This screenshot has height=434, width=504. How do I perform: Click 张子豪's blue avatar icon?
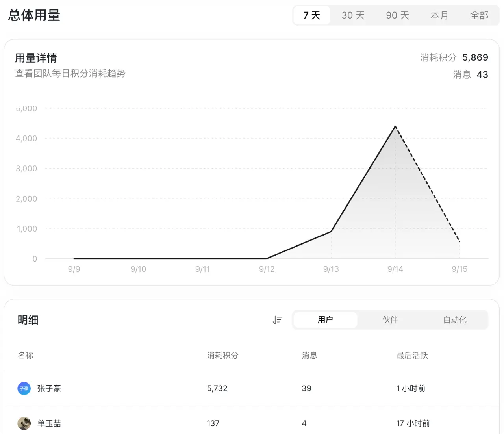[x=24, y=388]
